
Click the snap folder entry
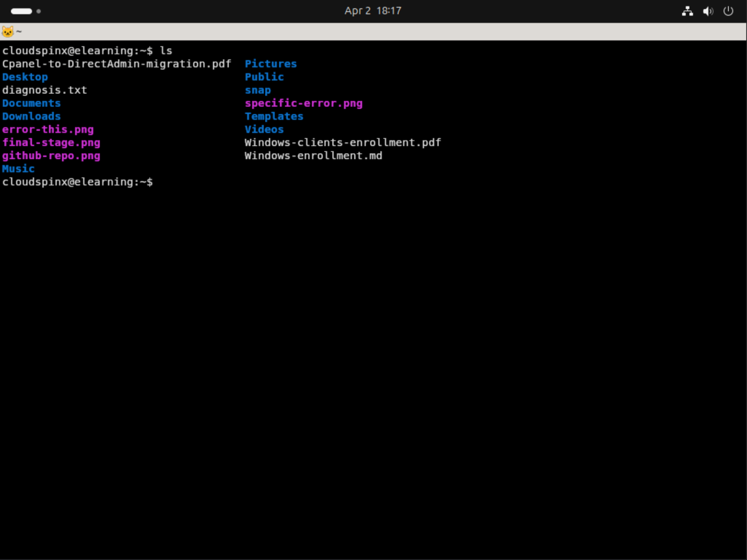click(x=258, y=90)
